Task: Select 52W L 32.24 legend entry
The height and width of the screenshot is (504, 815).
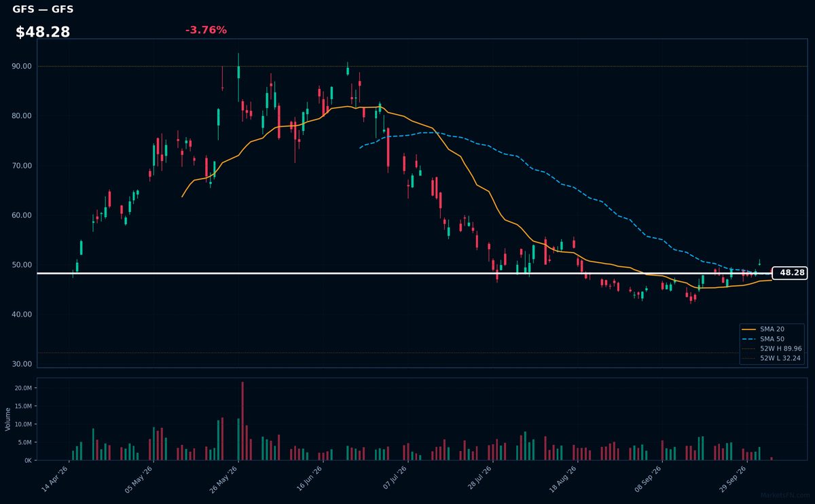Action: coord(772,358)
